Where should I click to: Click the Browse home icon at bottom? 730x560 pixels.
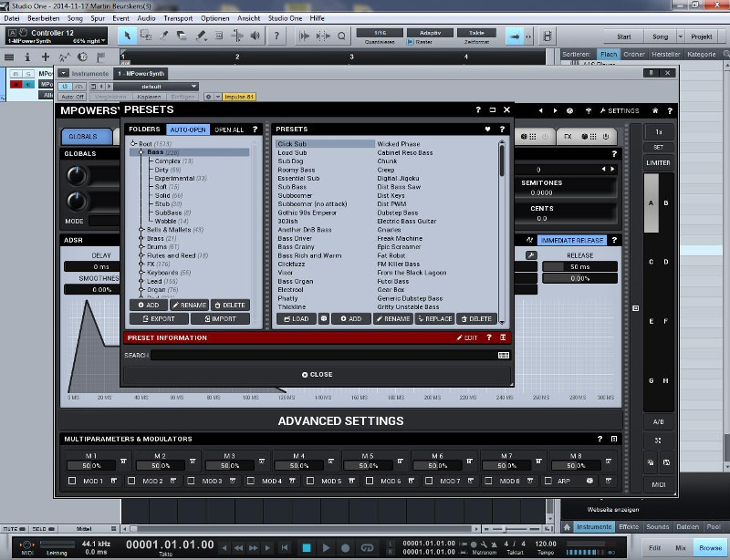[567, 527]
